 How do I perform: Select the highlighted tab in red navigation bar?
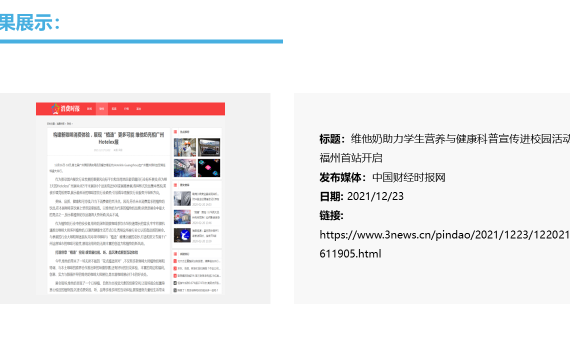click(x=102, y=109)
